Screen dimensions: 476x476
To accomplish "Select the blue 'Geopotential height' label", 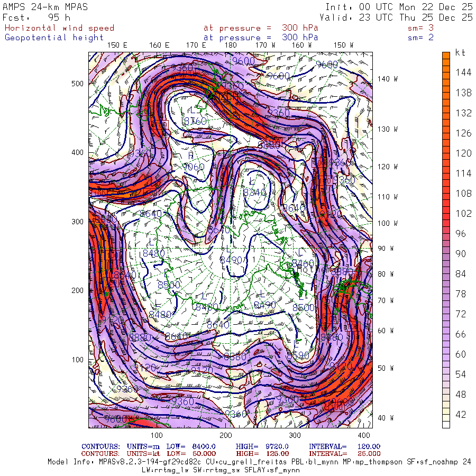I will point(54,38).
